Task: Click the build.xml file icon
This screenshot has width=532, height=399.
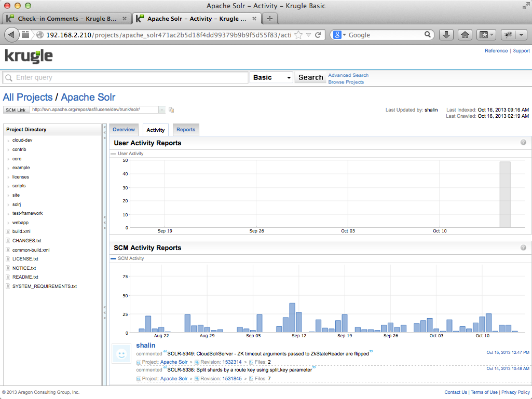Action: 8,231
